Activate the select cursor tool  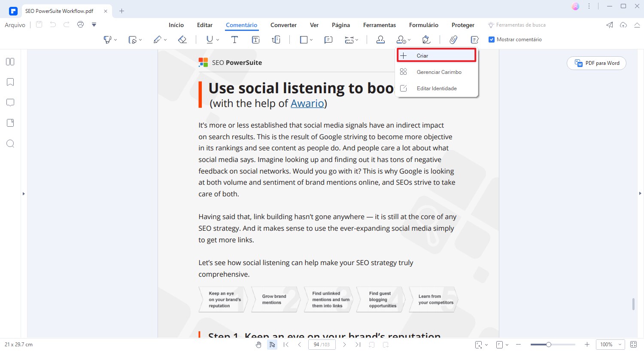coord(272,345)
